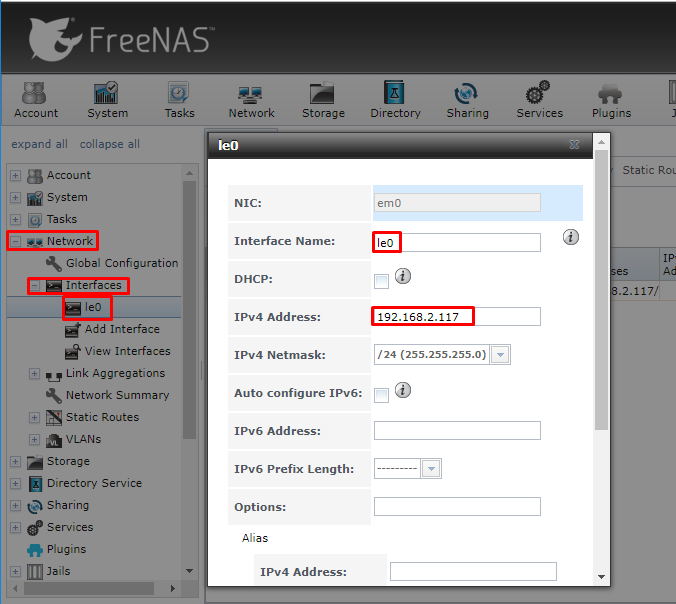Click dialog scrollbar up arrow
This screenshot has height=604, width=676.
pyautogui.click(x=601, y=142)
